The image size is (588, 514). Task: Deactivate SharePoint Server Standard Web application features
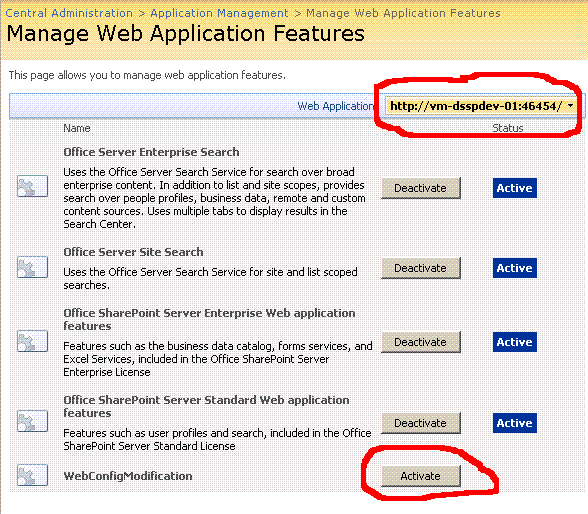[x=420, y=423]
